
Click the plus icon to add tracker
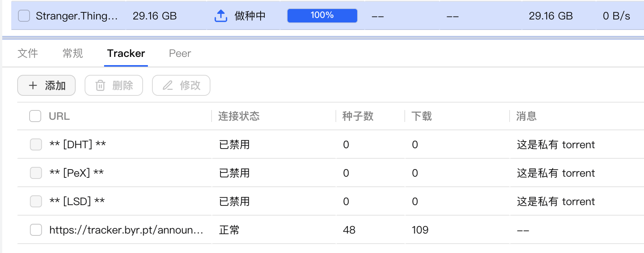[33, 85]
